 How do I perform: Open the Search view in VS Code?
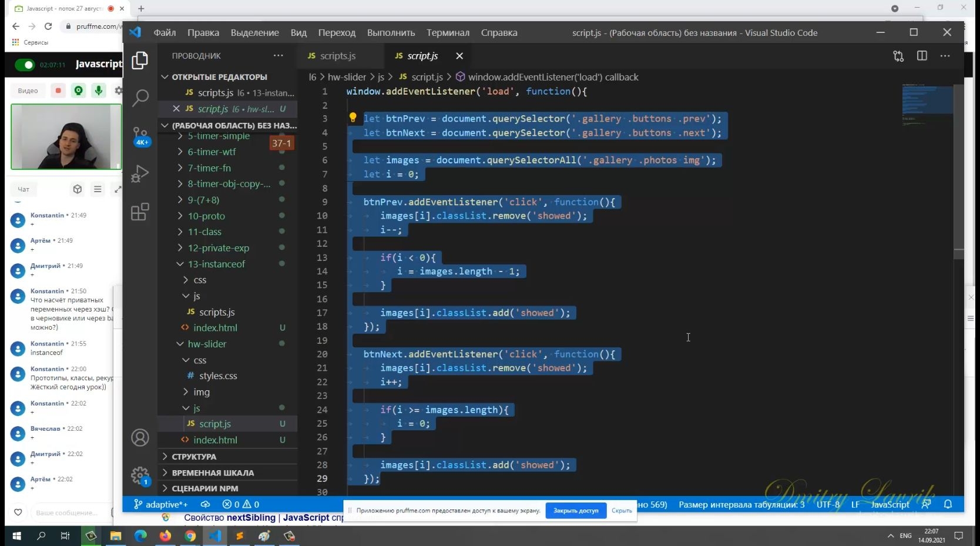coord(140,98)
